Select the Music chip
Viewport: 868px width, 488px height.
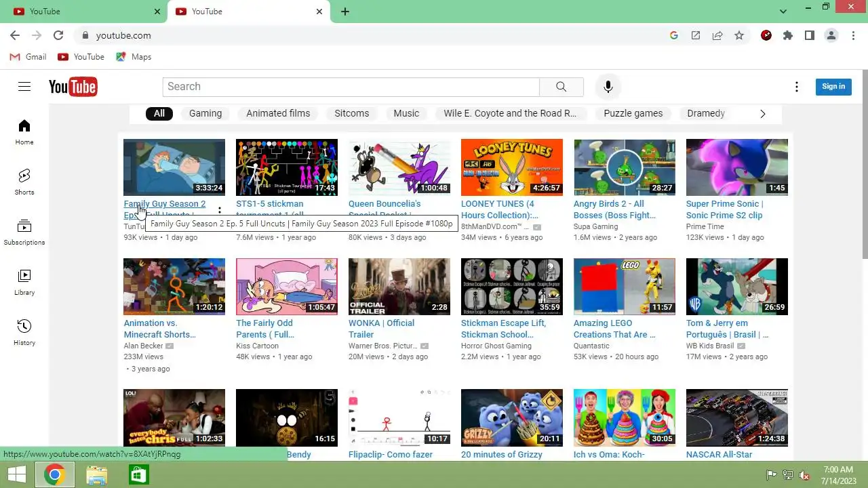(x=406, y=113)
